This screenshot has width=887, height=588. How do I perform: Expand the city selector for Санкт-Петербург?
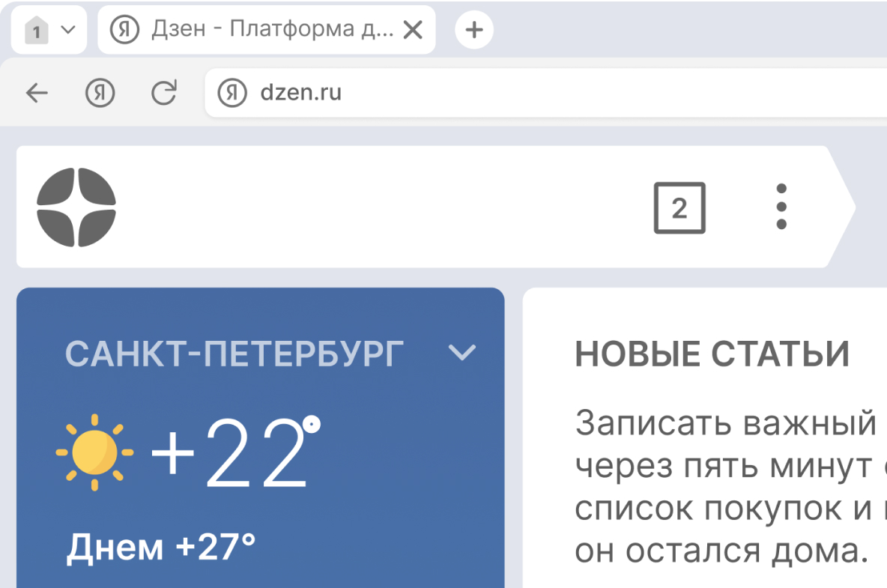463,352
